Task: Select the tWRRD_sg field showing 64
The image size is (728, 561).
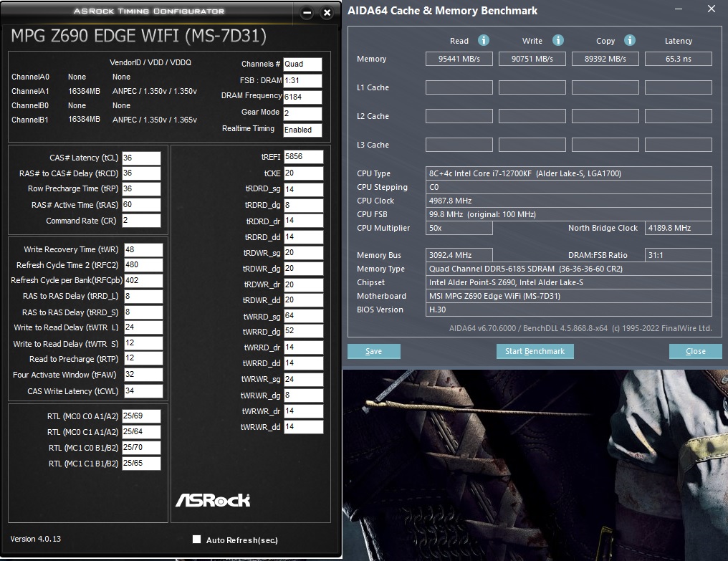Action: pyautogui.click(x=303, y=316)
